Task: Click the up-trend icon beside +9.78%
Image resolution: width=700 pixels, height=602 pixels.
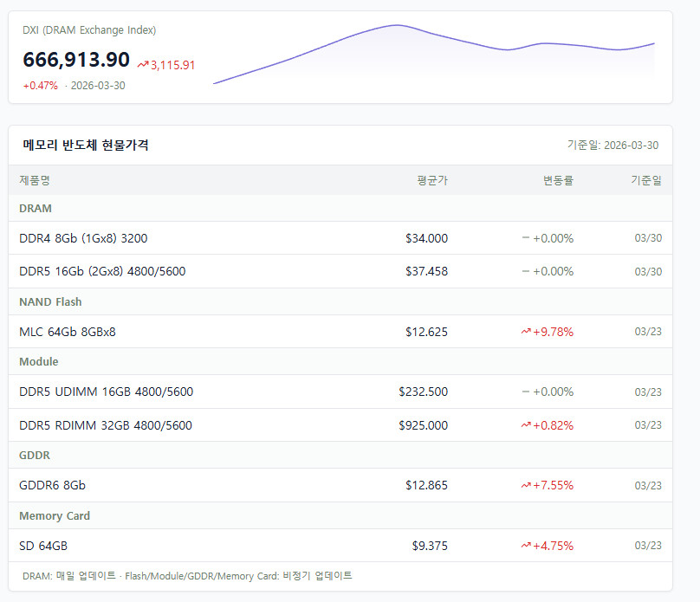Action: tap(526, 332)
